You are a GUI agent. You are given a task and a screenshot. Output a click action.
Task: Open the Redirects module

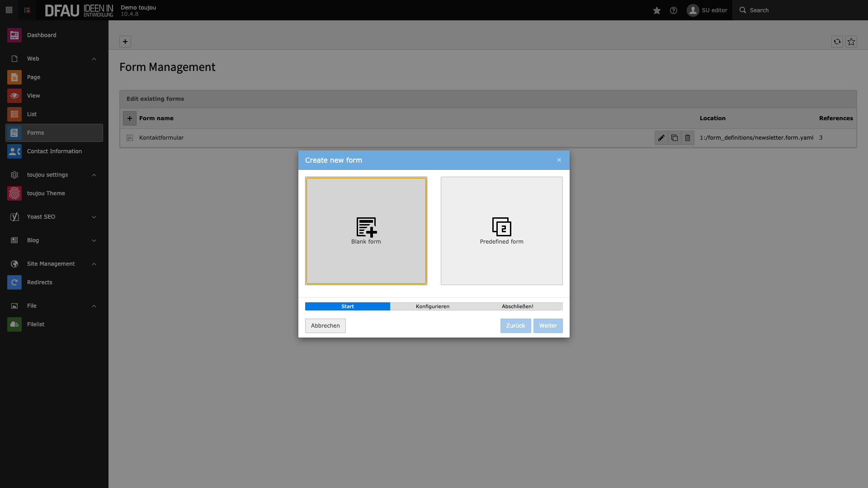click(40, 282)
